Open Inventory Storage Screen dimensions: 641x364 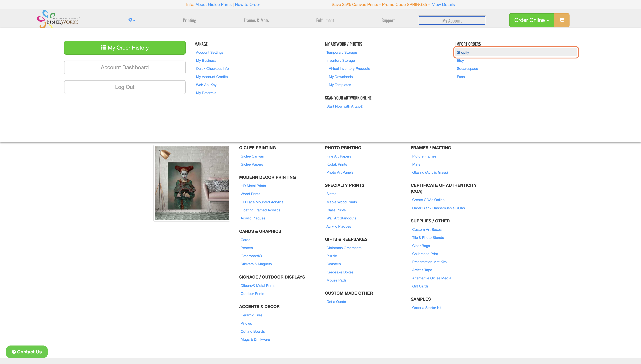tap(340, 61)
